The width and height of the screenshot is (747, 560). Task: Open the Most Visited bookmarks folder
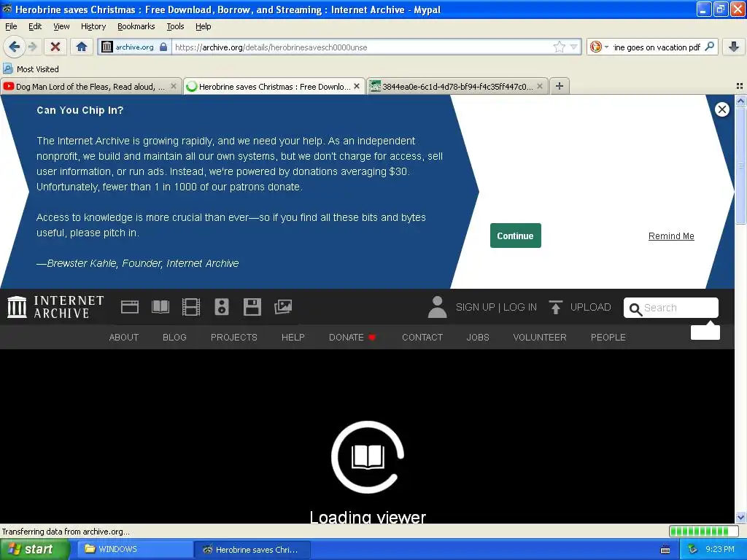(x=31, y=69)
